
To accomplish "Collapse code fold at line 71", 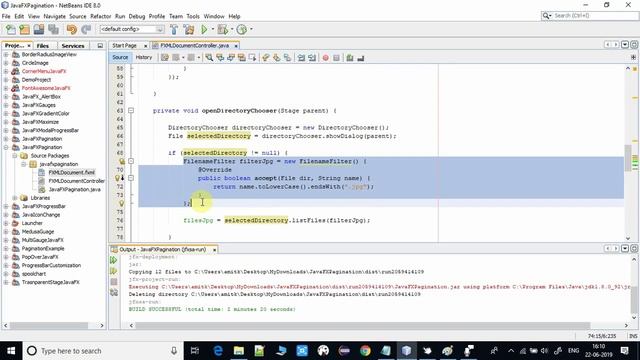I will tap(131, 178).
